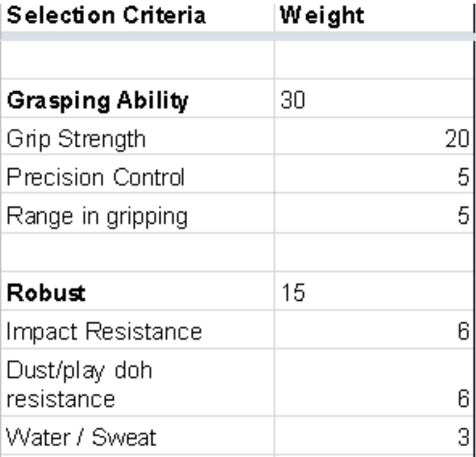Select the Water / Sweat weight 3

point(374,436)
